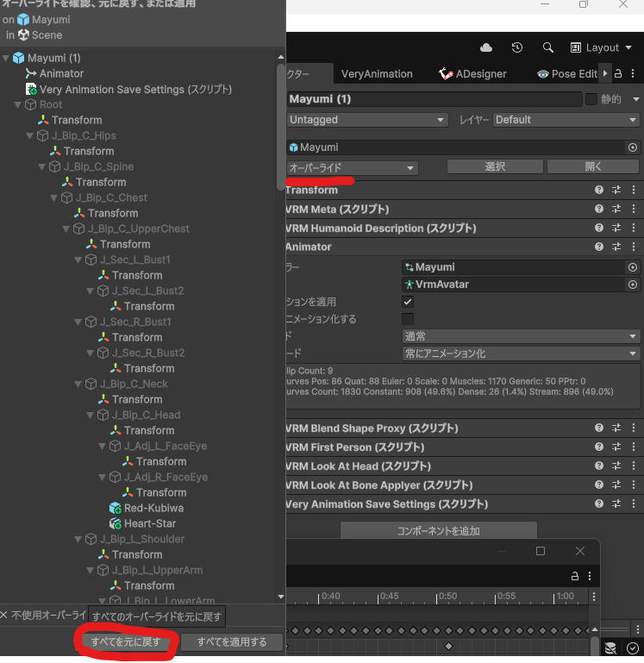Collapse the J_Bip_C_Hips tree node

point(30,135)
